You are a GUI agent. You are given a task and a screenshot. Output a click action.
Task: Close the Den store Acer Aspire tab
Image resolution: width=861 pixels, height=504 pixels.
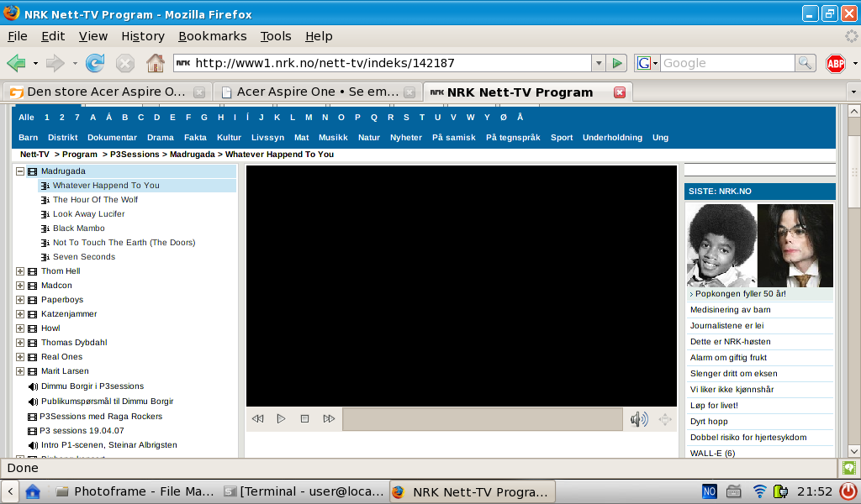[x=199, y=92]
